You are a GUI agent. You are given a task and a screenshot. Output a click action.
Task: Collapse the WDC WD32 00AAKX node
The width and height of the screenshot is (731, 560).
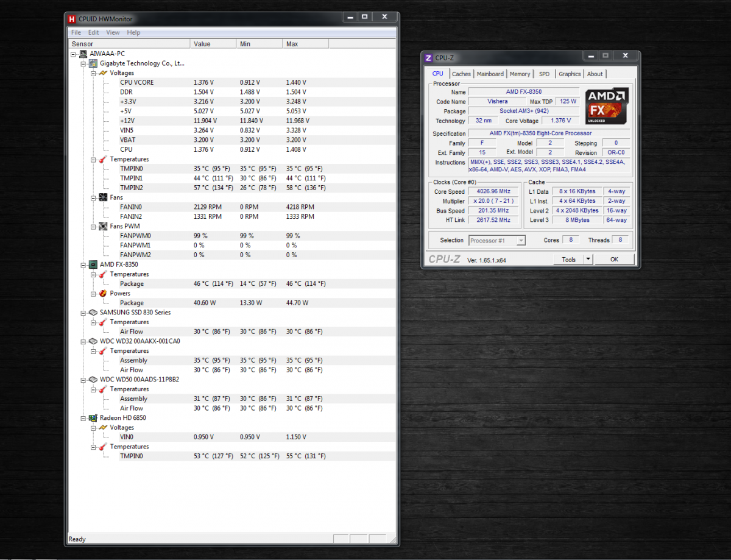tap(84, 341)
